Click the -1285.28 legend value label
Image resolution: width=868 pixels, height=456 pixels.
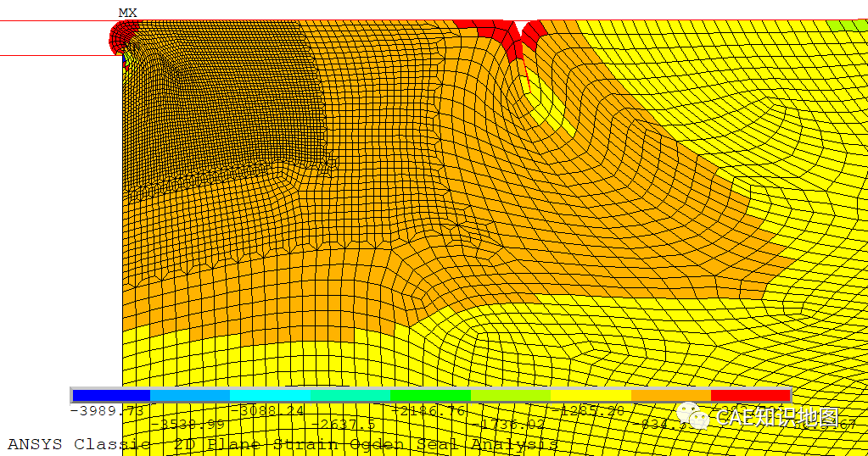588,411
